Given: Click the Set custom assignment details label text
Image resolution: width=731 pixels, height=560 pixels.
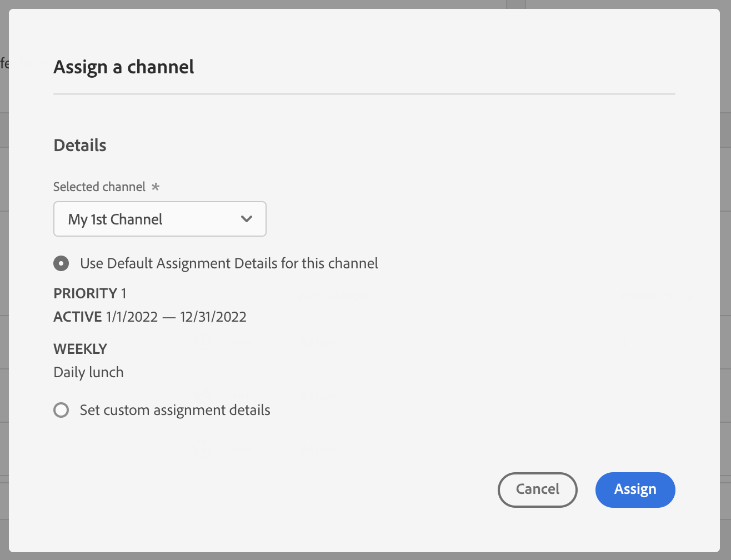Looking at the screenshot, I should tap(175, 411).
